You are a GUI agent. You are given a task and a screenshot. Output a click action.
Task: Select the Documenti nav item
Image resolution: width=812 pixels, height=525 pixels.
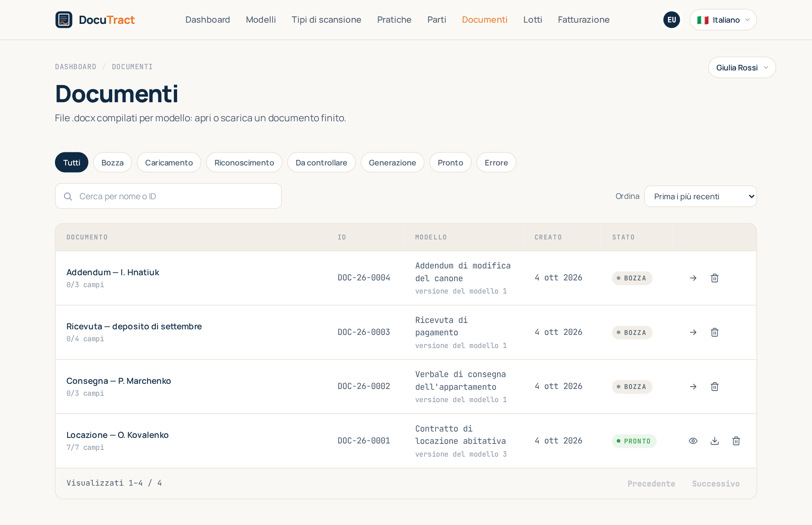coord(484,19)
